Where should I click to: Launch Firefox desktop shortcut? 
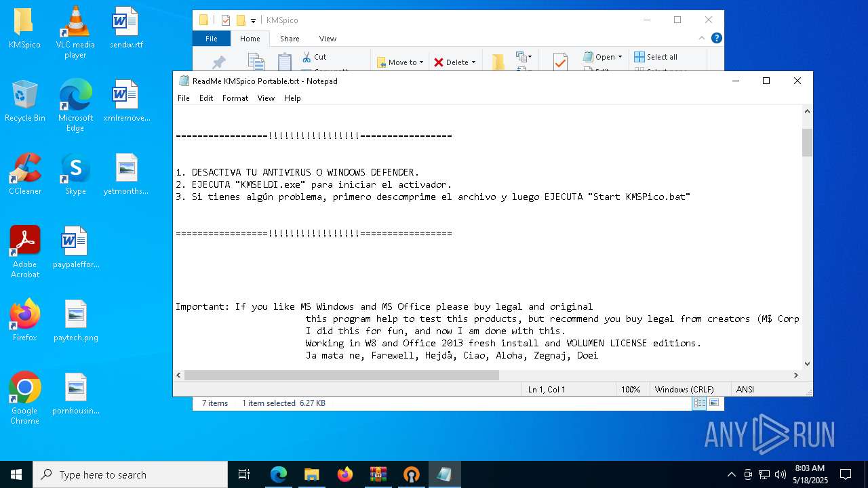[25, 321]
